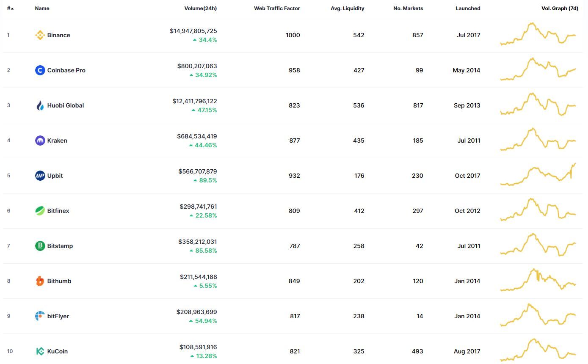This screenshot has height=364, width=588.
Task: Sort table by No. Markets header
Action: [408, 8]
